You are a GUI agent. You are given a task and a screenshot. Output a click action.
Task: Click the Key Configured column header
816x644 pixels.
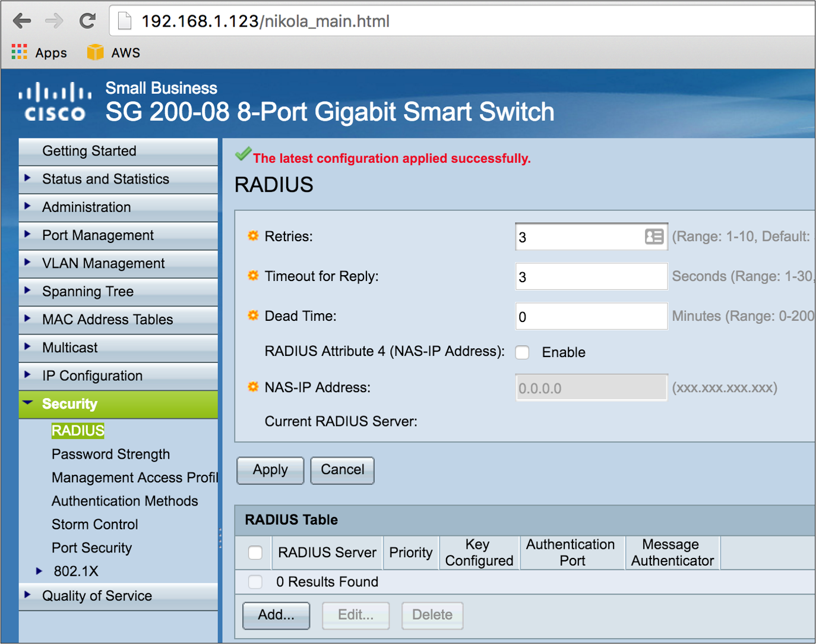coord(479,553)
